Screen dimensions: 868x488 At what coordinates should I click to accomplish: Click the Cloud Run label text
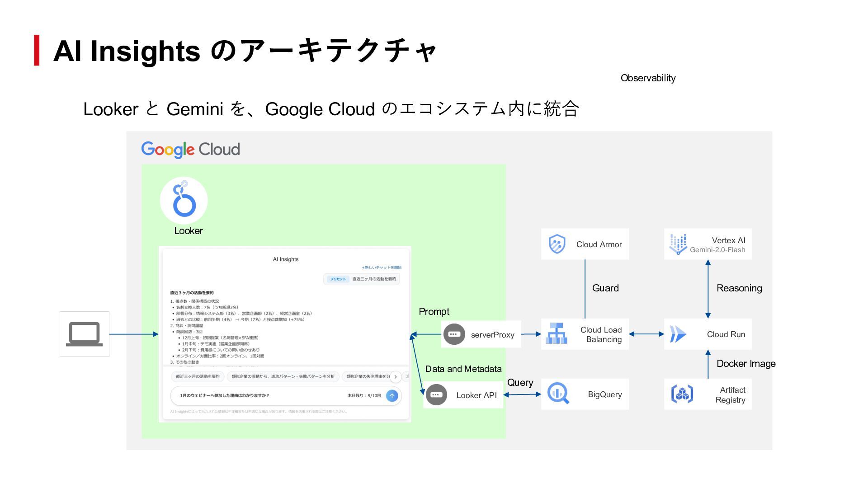click(x=726, y=334)
